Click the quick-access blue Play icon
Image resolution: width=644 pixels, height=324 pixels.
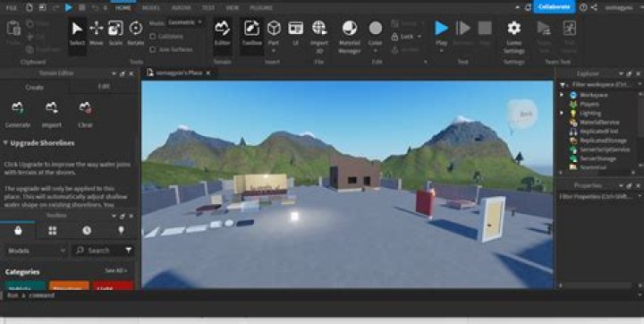click(69, 7)
